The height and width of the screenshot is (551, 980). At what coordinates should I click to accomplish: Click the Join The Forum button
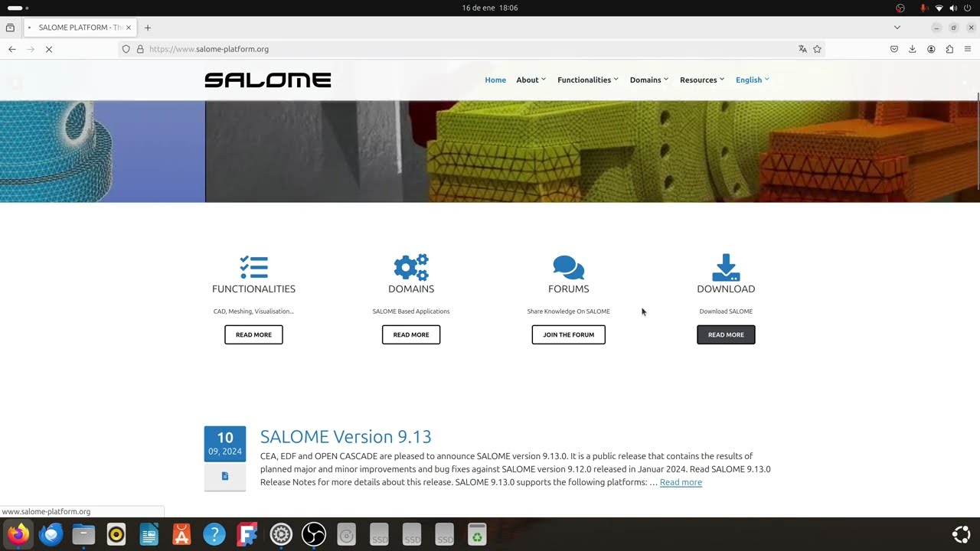pos(569,334)
